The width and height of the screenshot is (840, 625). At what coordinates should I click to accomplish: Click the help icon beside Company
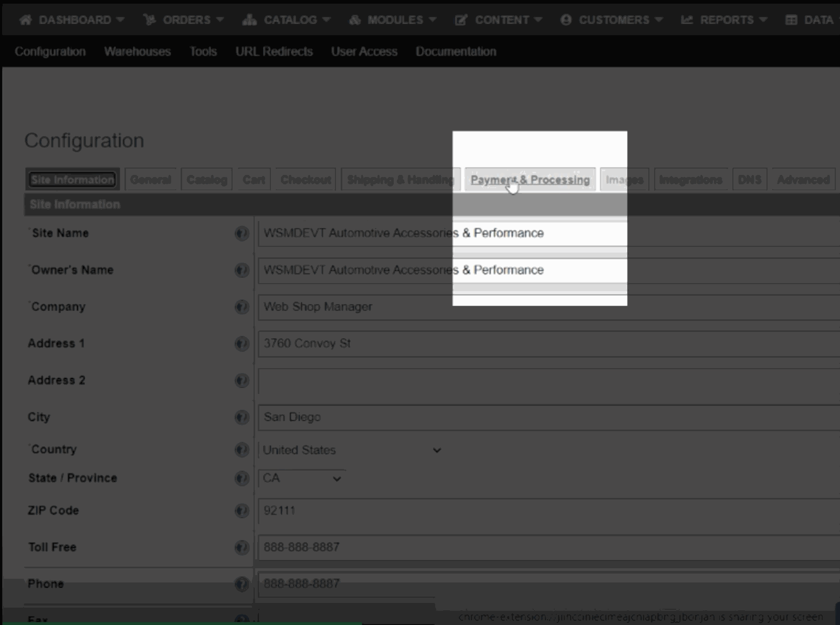point(241,307)
